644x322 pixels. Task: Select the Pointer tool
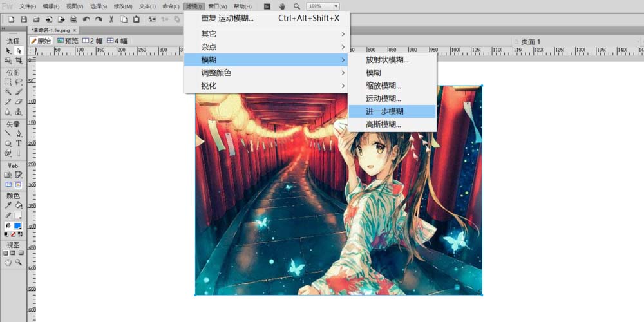8,50
